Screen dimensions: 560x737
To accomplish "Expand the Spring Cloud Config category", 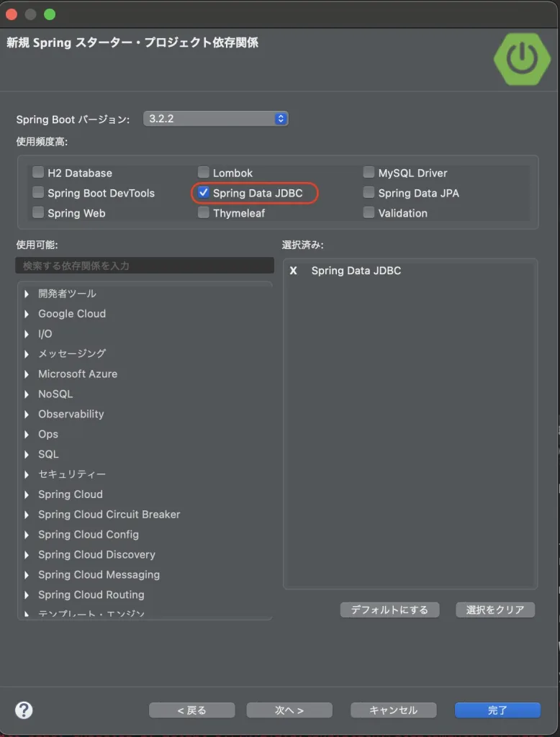I will pos(27,535).
